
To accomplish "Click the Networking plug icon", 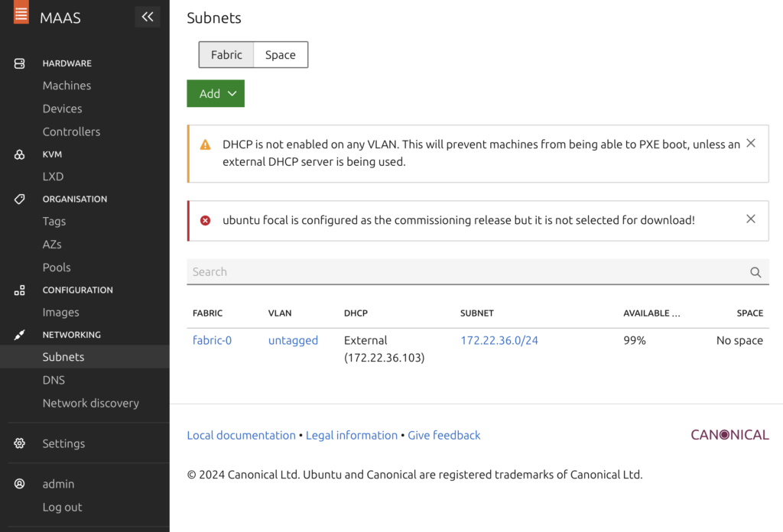I will tap(19, 335).
